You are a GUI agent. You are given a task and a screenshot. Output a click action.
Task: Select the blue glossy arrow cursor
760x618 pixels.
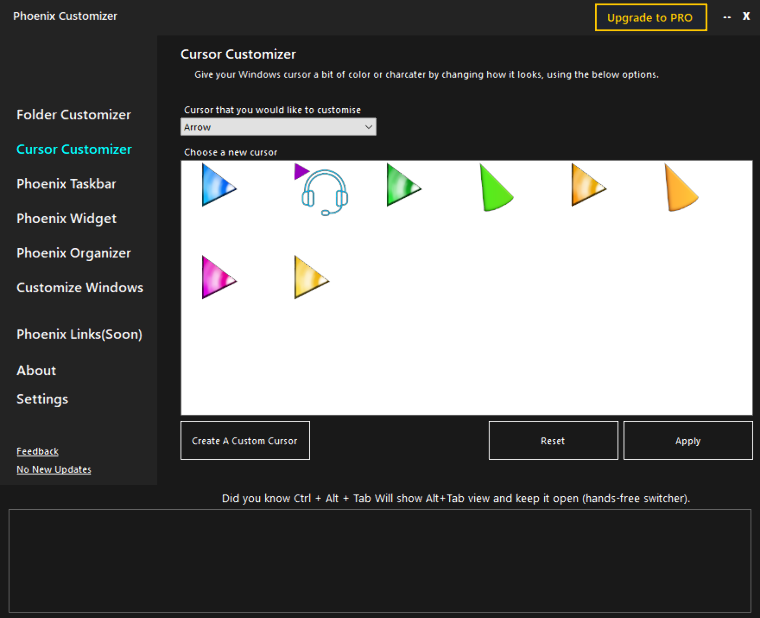click(219, 185)
